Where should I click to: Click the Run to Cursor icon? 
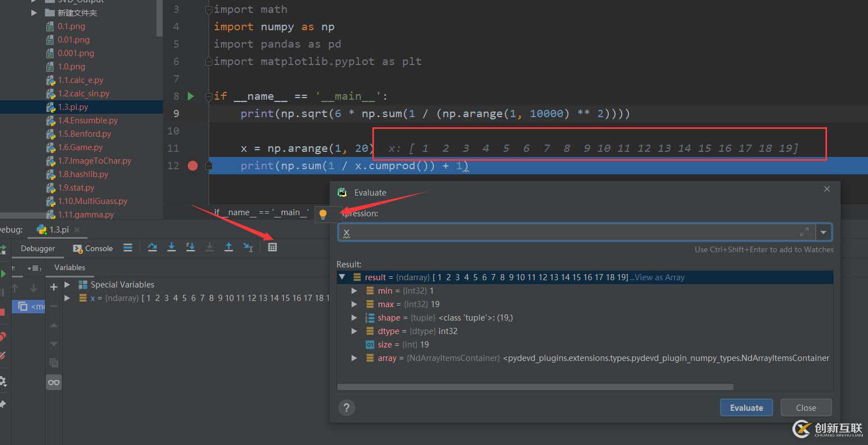[248, 247]
